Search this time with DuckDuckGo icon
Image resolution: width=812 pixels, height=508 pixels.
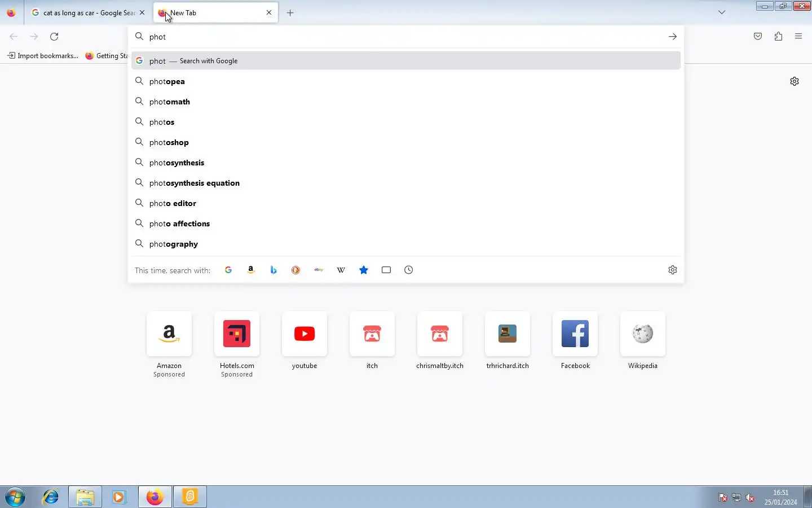click(296, 270)
